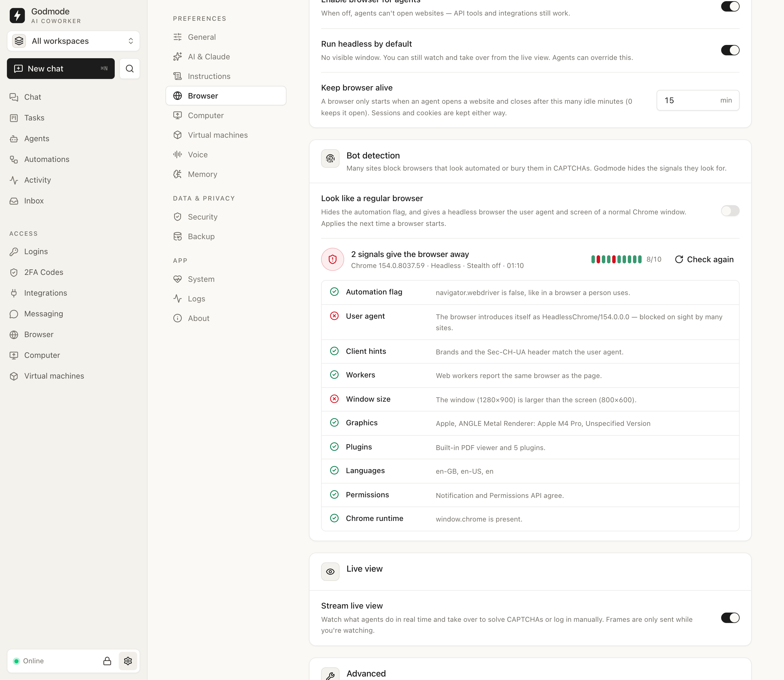Click the Chrome runtime green check icon
The height and width of the screenshot is (680, 784).
[x=334, y=518]
